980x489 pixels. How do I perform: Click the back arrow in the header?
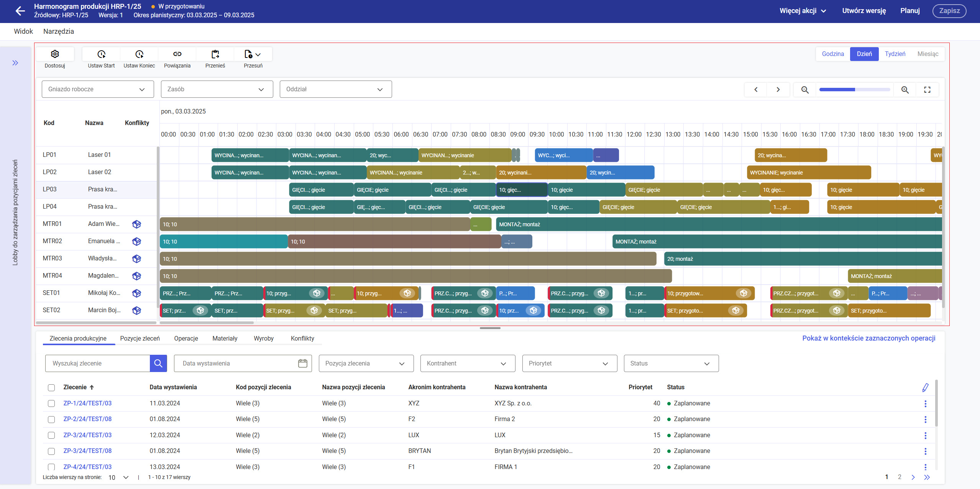click(x=20, y=11)
